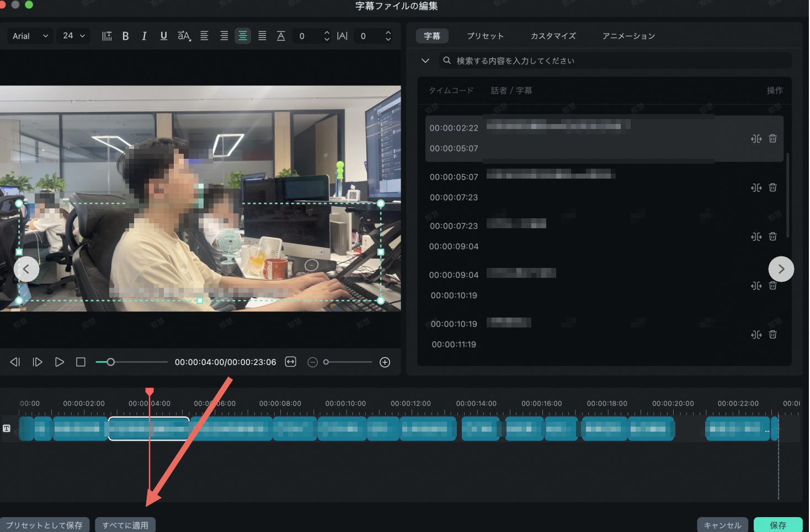Viewport: 810px width, 532px height.
Task: Split the subtitle starting at 00:00:02:22
Action: [756, 138]
